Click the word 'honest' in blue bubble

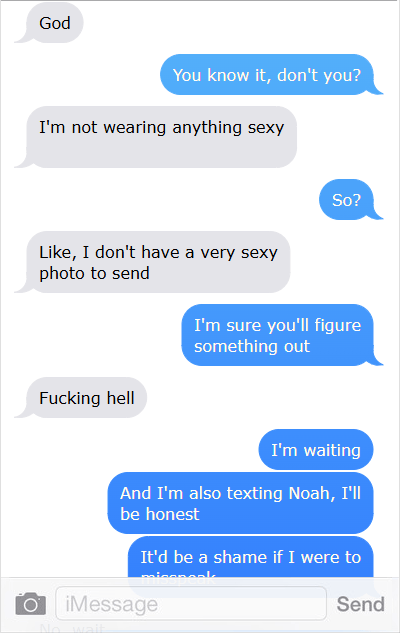coord(172,514)
